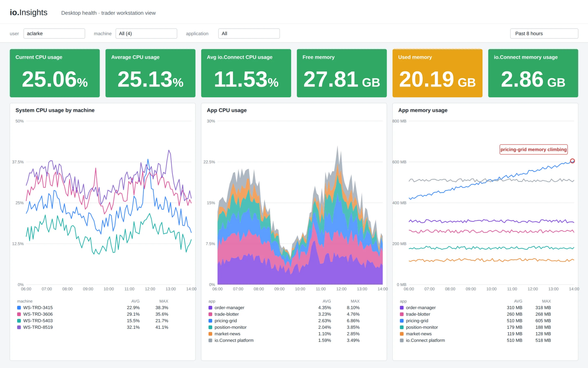588x368 pixels.
Task: Toggle order-manager in App CPU usage legend
Action: pos(226,308)
